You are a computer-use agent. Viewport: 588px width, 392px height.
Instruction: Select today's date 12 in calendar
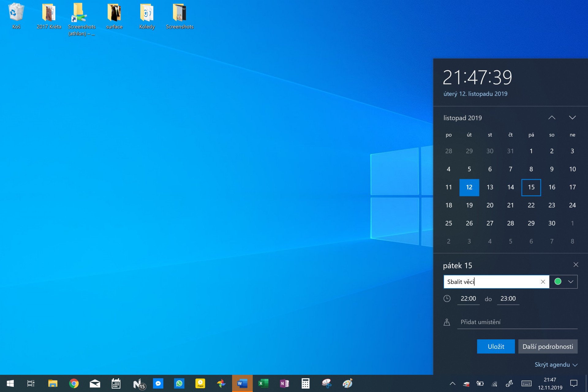click(x=469, y=187)
